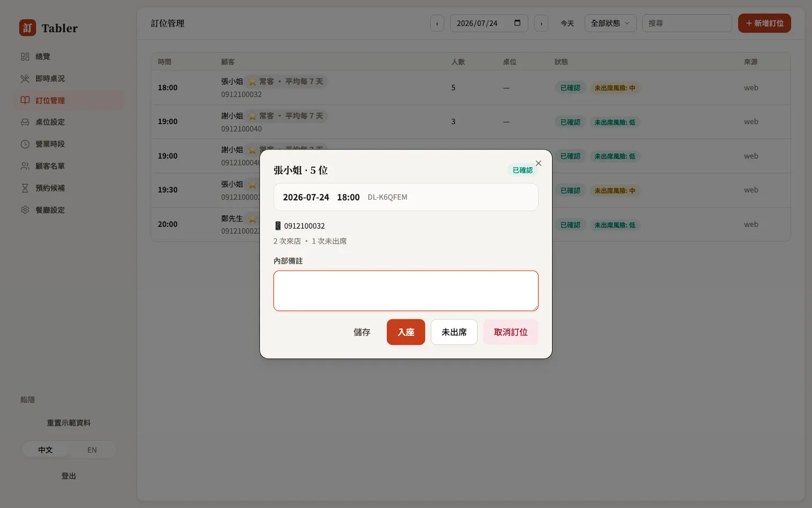Click the 20:00 time cell
Screen dimensions: 812x508
pos(167,224)
